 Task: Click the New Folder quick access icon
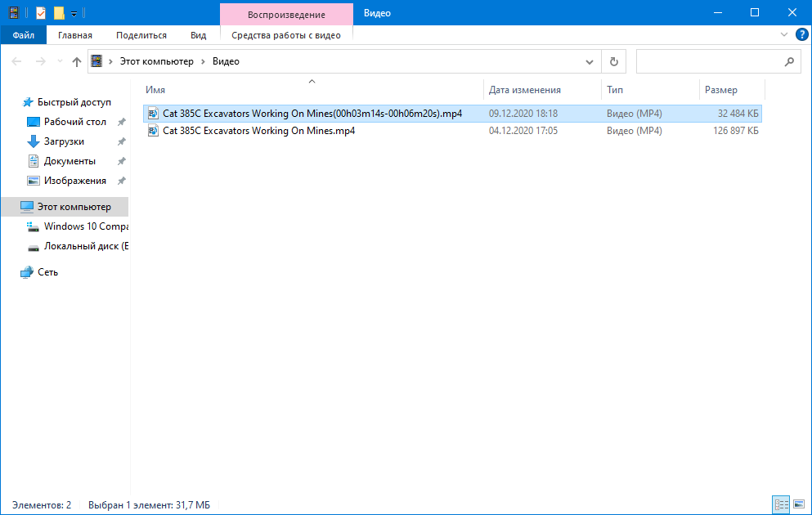click(x=59, y=12)
